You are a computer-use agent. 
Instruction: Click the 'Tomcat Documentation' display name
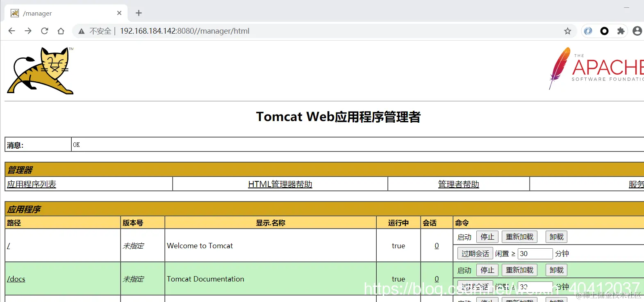(x=205, y=279)
